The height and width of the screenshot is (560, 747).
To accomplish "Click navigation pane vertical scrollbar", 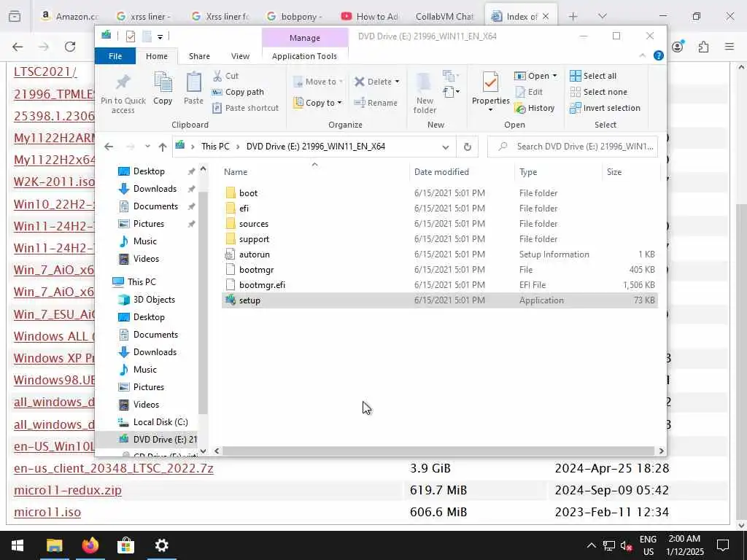I will tap(203, 303).
